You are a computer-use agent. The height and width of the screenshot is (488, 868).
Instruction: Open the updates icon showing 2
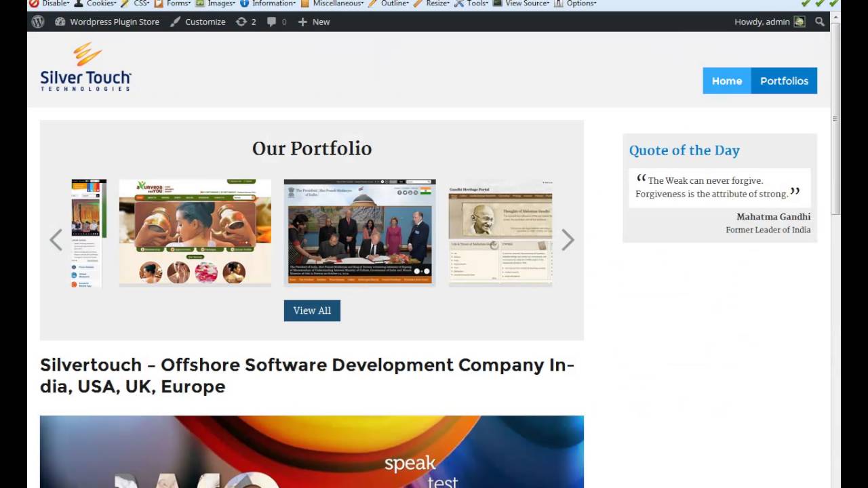coord(246,22)
